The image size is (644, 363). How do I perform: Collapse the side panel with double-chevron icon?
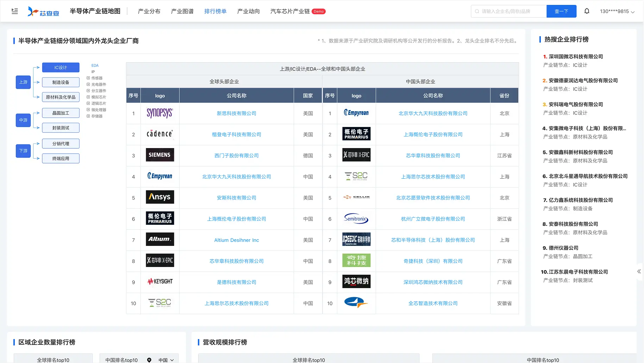[639, 272]
